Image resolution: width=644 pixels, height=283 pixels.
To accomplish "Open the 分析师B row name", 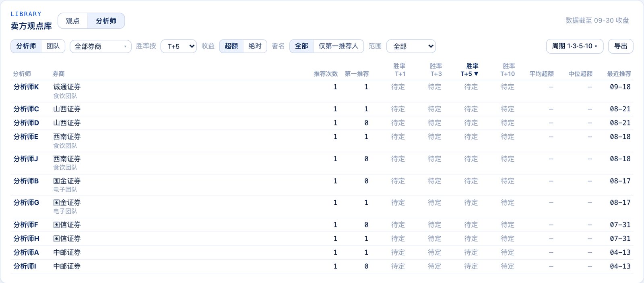I will [26, 181].
